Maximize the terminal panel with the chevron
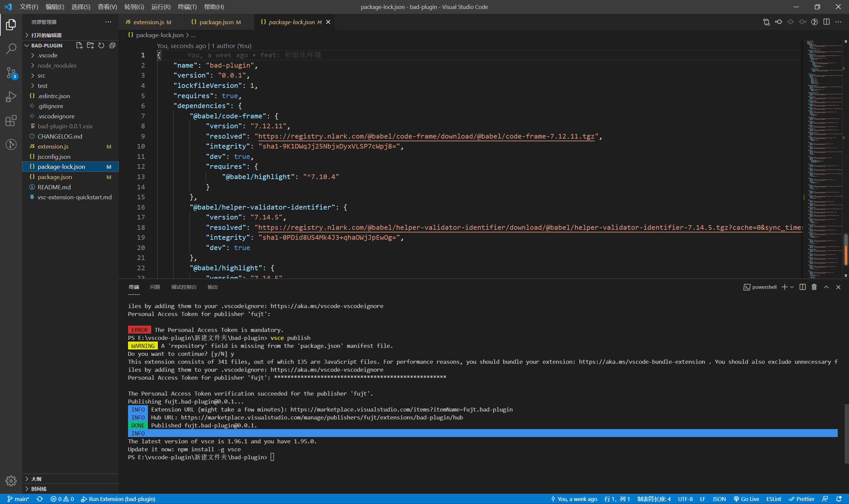 [826, 287]
